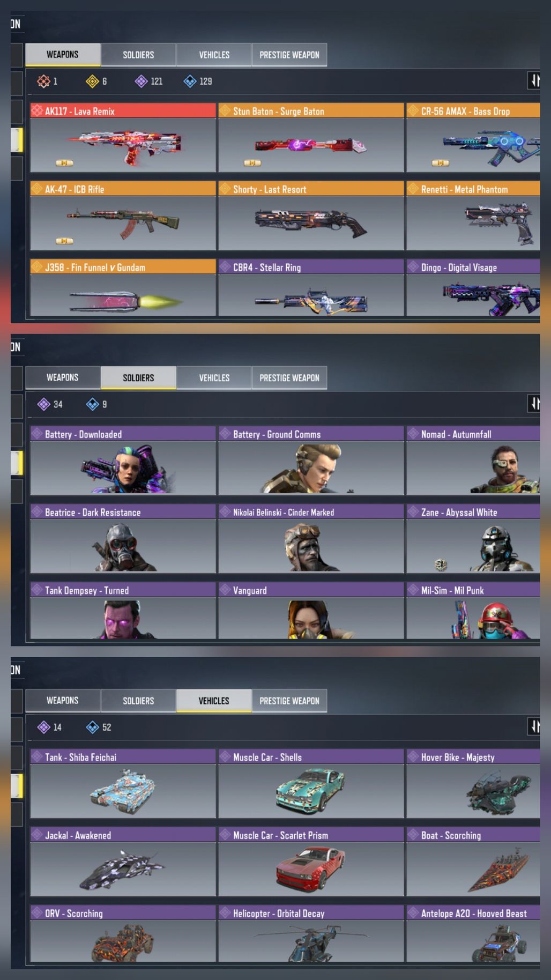
Task: Click the blue rare rarity icon with count 129
Action: [190, 81]
